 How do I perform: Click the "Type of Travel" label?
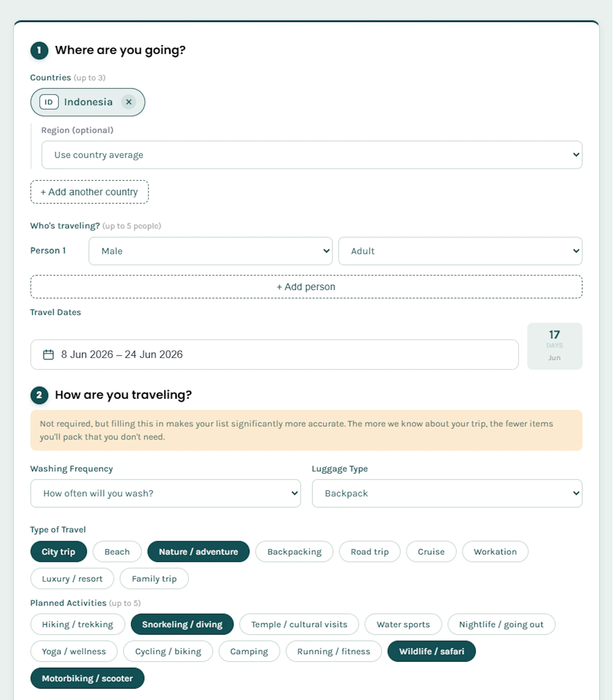(x=58, y=530)
